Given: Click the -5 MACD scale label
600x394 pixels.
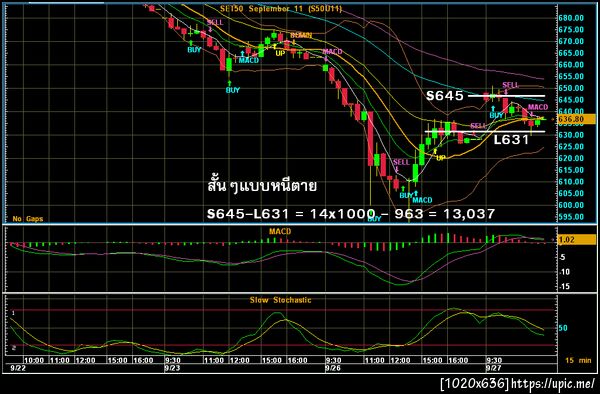Looking at the screenshot, I should 562,257.
